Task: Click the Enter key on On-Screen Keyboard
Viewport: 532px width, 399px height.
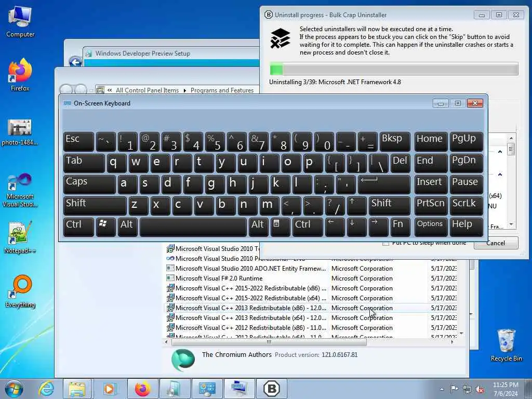Action: 384,184
